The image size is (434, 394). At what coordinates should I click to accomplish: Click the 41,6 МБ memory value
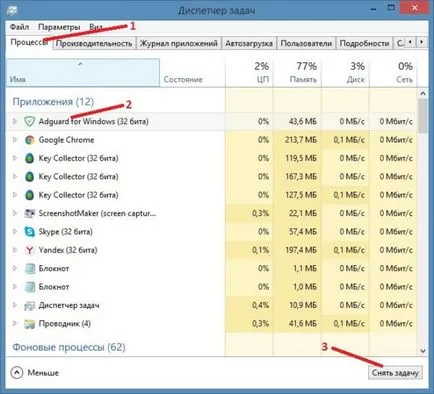tap(303, 324)
